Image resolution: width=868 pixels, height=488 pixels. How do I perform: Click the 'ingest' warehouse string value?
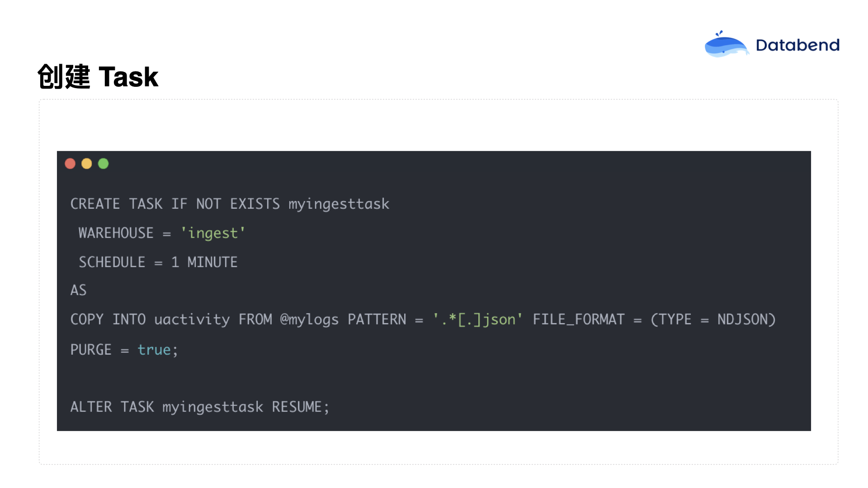coord(213,233)
